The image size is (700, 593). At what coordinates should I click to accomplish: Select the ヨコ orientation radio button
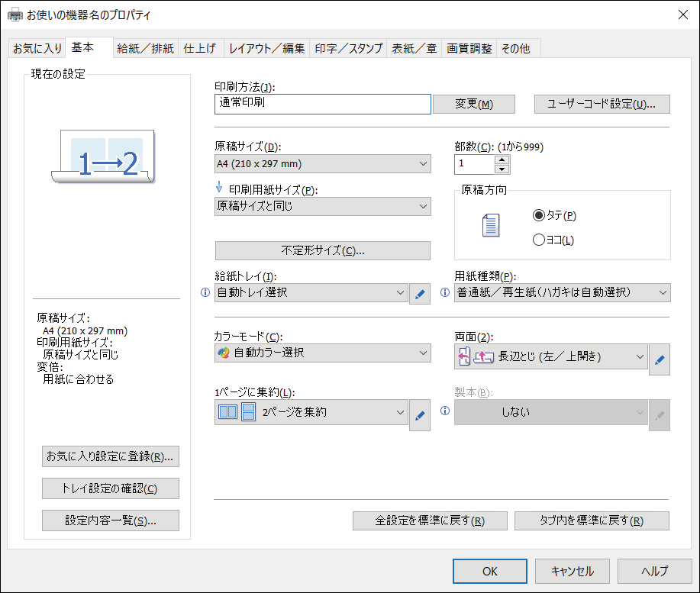pos(538,240)
